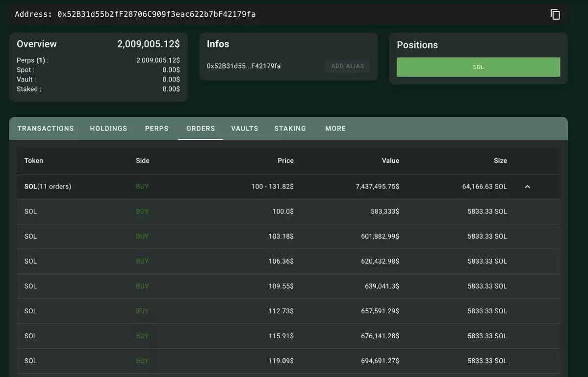Click the Token column header
Screen dimensions: 588x377
tap(34, 161)
